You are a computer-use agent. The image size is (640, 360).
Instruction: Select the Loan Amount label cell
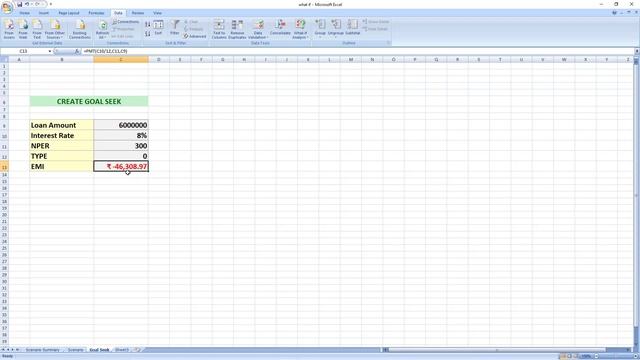(x=62, y=125)
